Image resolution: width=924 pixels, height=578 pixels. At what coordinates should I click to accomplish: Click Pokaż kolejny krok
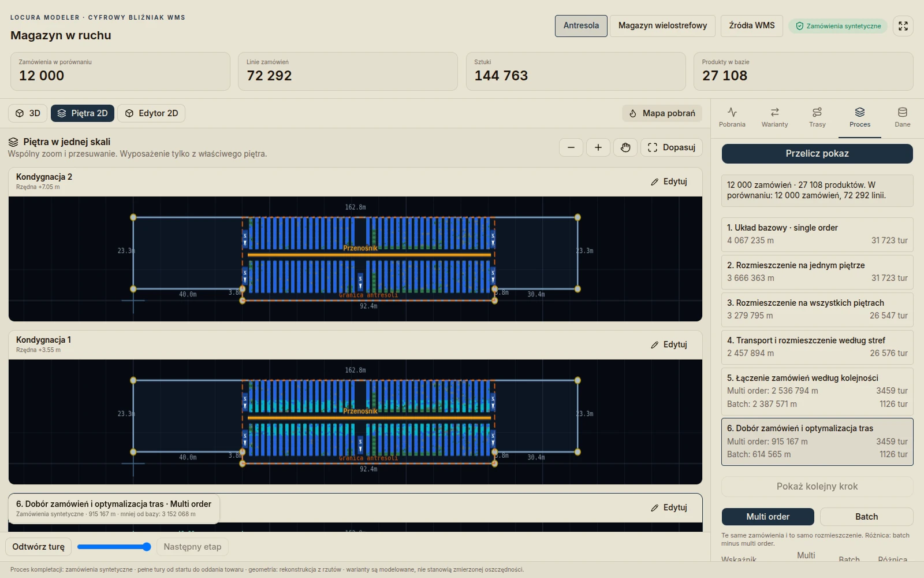[x=817, y=487]
